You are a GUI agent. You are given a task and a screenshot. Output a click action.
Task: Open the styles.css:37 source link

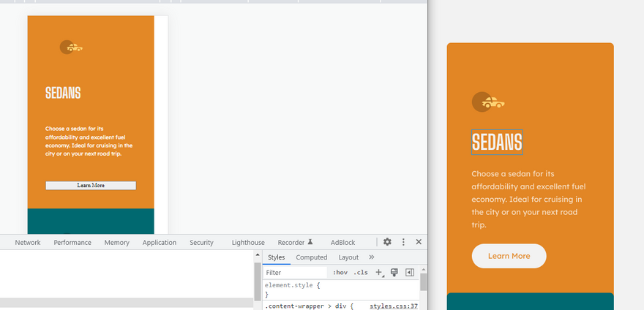[x=394, y=306]
